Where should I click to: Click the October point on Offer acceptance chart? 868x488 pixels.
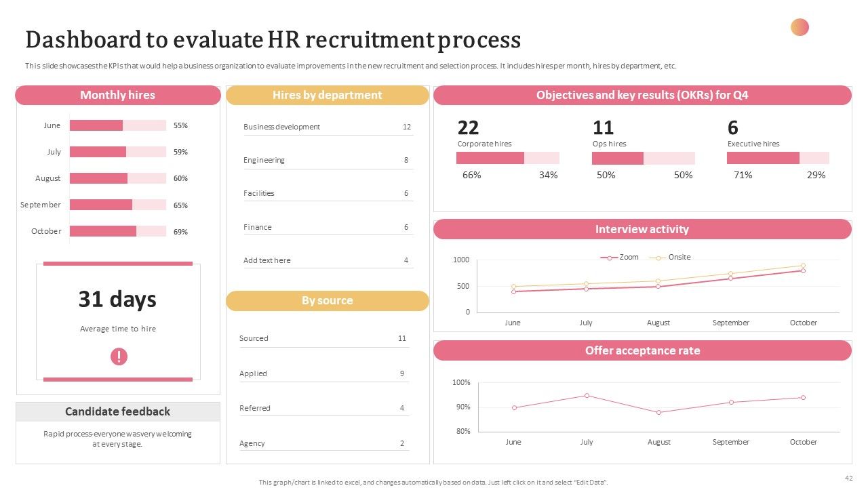pyautogui.click(x=803, y=398)
